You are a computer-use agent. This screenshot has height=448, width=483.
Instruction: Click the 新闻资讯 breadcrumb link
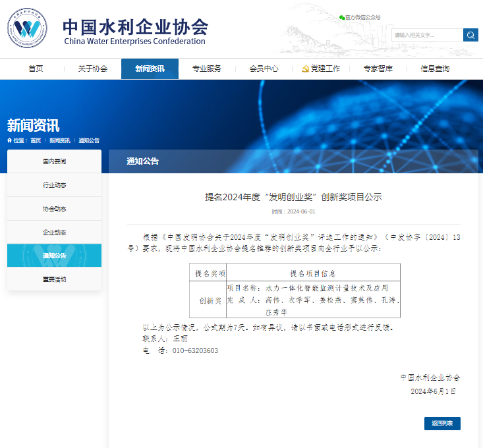click(60, 140)
